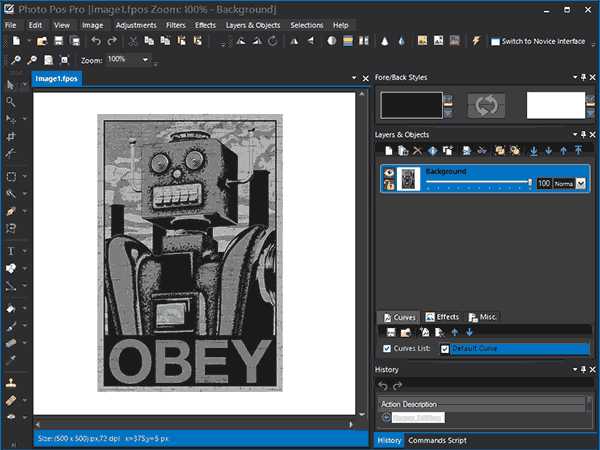
Task: Click the Zoom out magnifier icon
Action: (32, 60)
